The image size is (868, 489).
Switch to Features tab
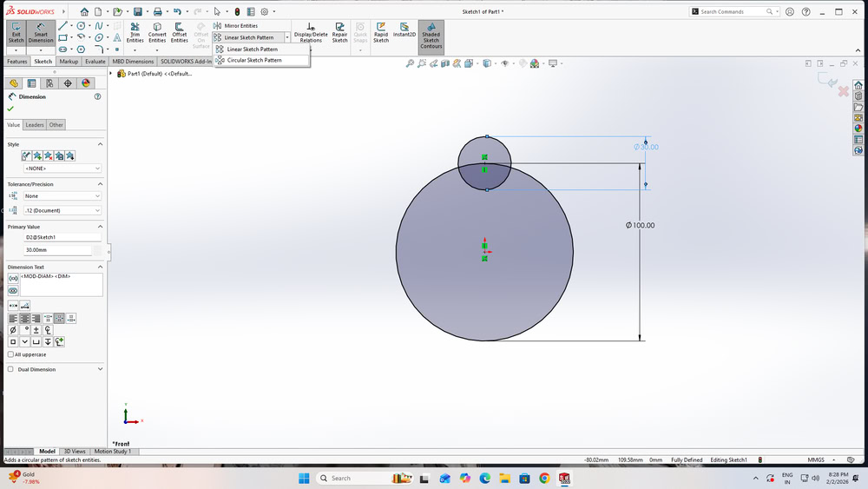click(16, 62)
